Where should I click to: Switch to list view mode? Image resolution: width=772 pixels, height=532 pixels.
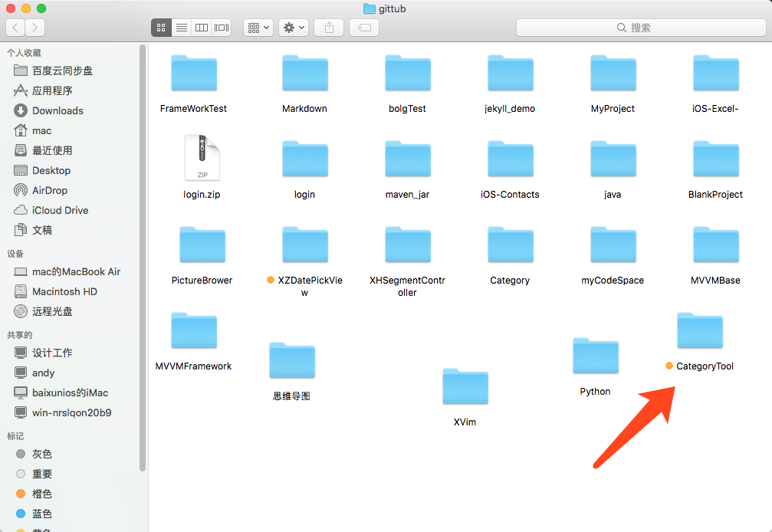point(182,28)
